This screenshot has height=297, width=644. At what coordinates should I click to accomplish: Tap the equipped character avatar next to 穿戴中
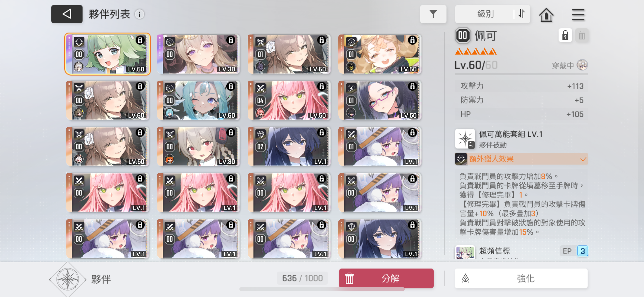pyautogui.click(x=582, y=65)
